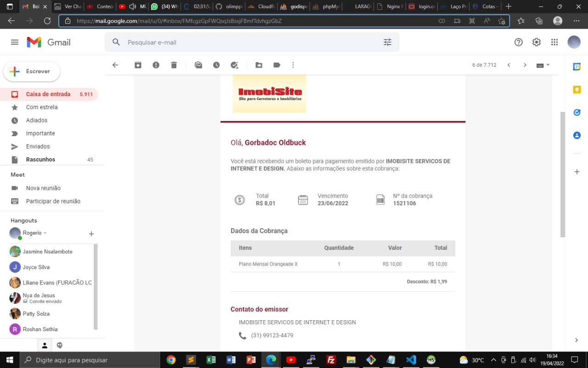Delete this email with trash icon
This screenshot has height=368, width=588.
pos(174,65)
